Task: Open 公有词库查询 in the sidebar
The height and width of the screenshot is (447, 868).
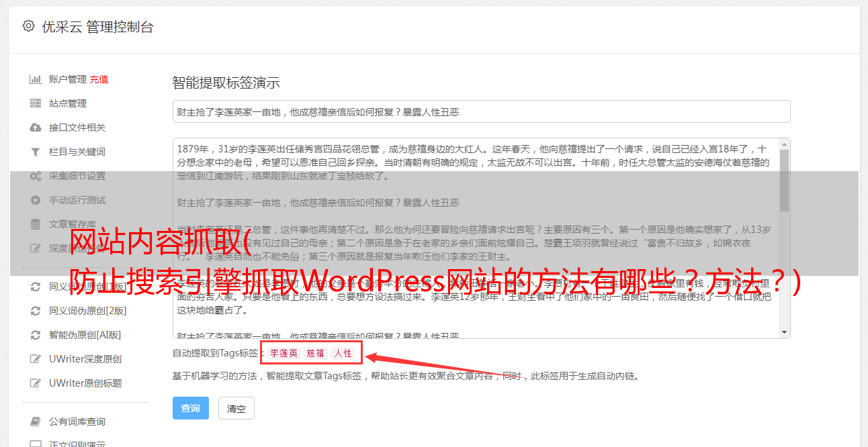Action: (77, 421)
